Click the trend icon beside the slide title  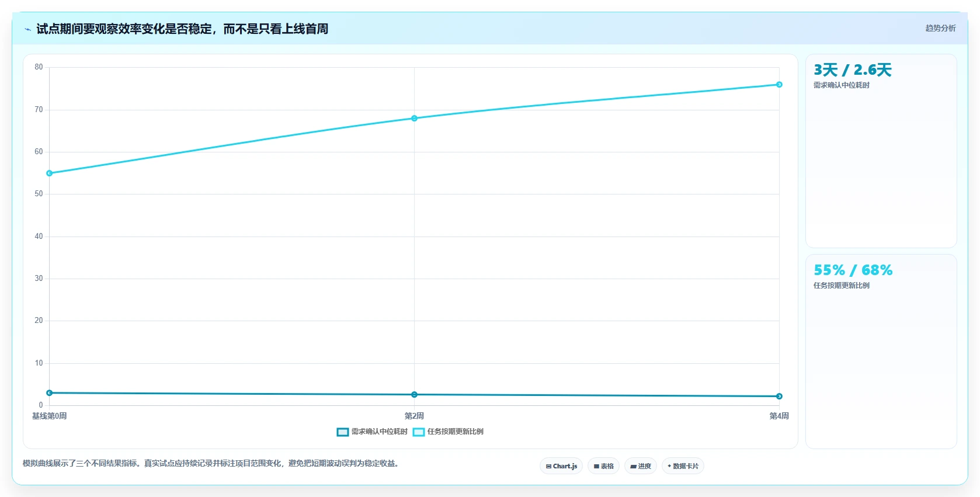[x=27, y=29]
